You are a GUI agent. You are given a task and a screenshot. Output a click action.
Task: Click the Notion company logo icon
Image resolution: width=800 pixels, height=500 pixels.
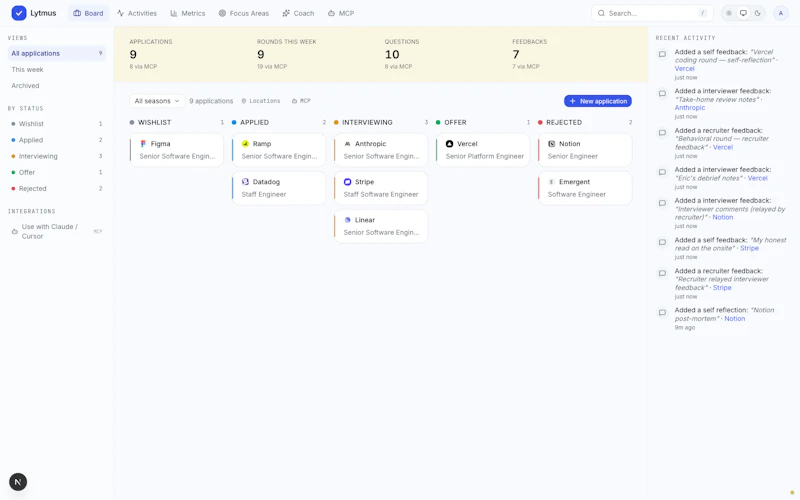tap(552, 144)
